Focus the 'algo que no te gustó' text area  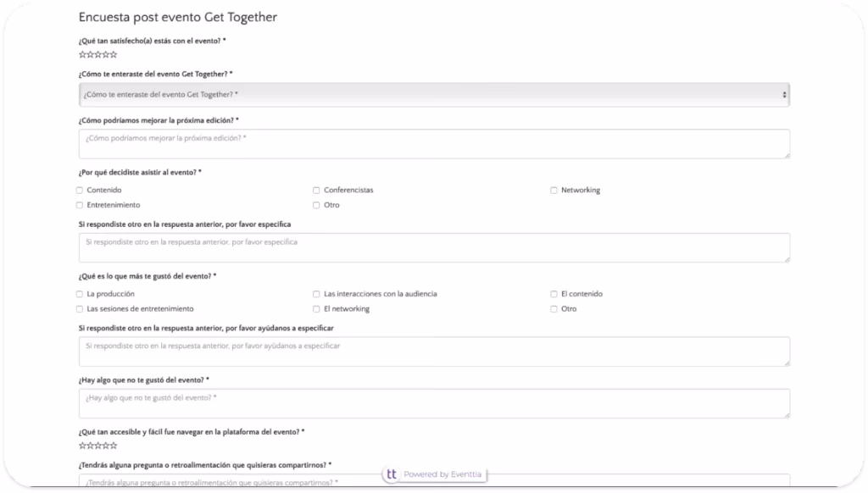coord(434,403)
